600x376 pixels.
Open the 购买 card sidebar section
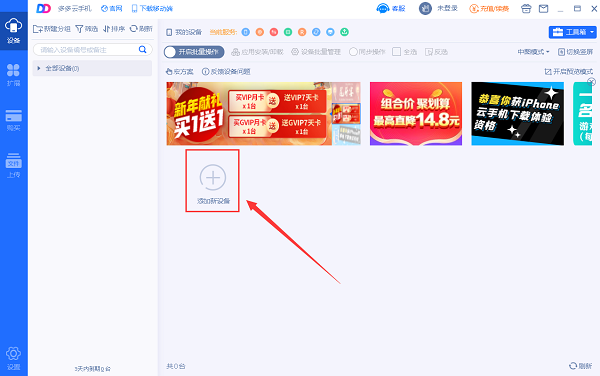tap(13, 120)
